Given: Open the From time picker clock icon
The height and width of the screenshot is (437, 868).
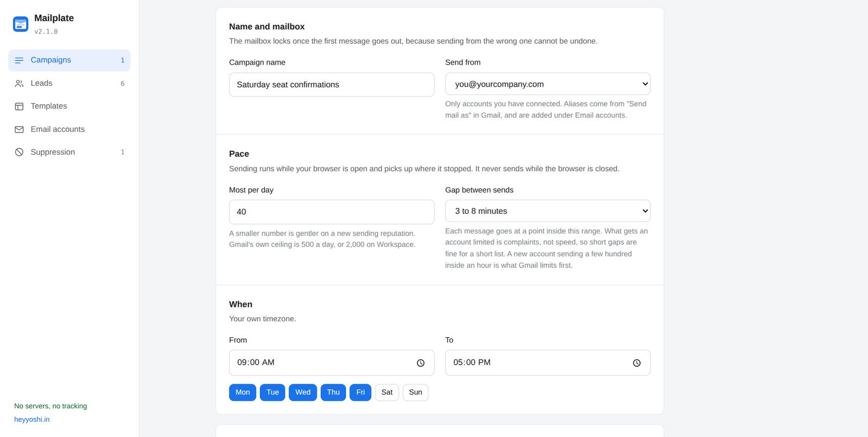Looking at the screenshot, I should (x=420, y=363).
